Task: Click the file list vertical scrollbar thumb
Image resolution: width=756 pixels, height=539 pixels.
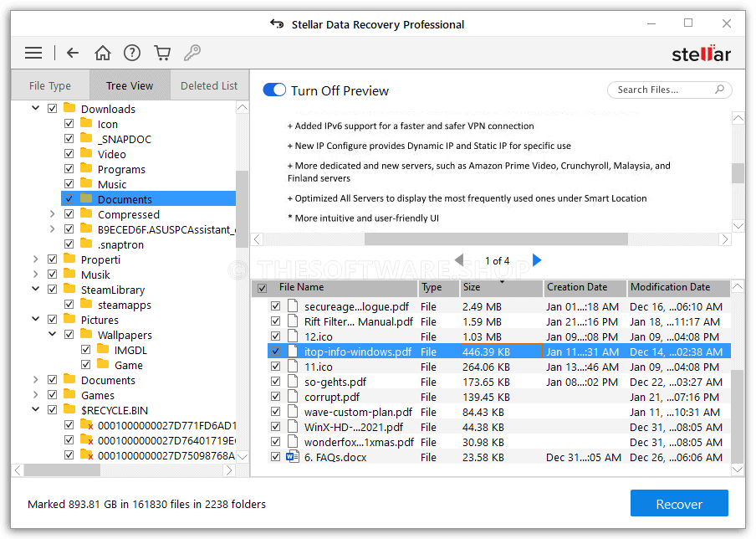Action: (x=738, y=417)
